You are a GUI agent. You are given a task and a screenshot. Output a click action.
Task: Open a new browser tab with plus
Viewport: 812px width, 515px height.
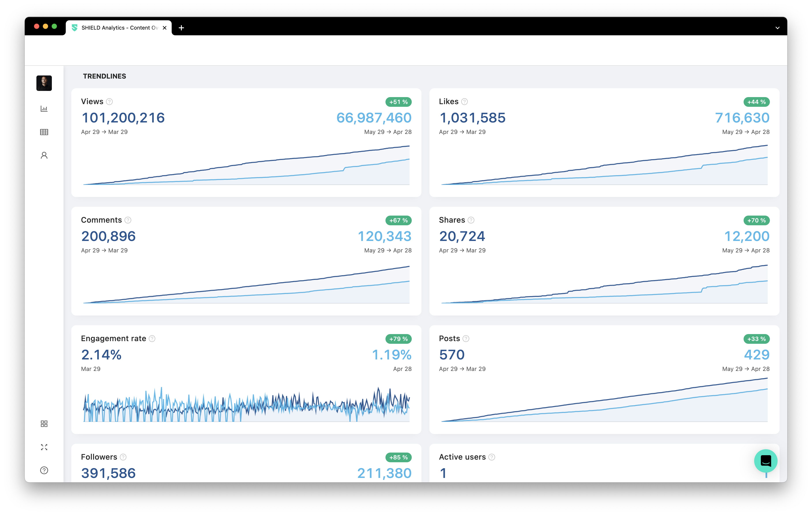181,28
